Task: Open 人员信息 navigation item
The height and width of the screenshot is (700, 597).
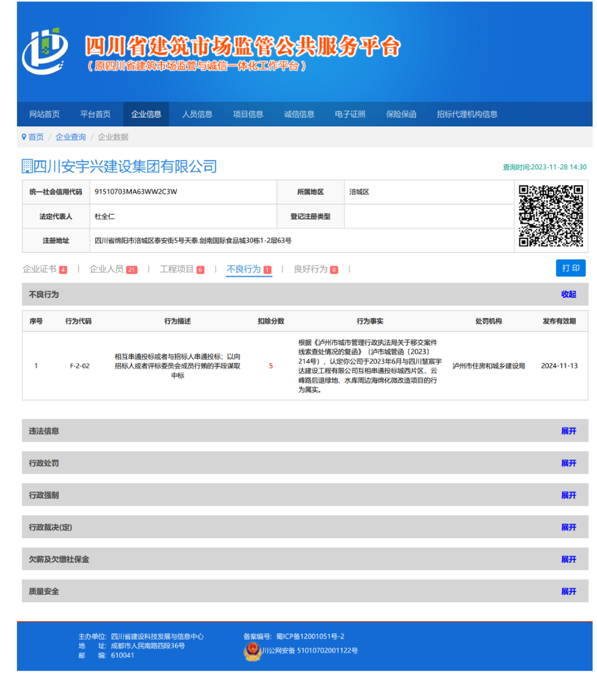Action: (x=198, y=114)
